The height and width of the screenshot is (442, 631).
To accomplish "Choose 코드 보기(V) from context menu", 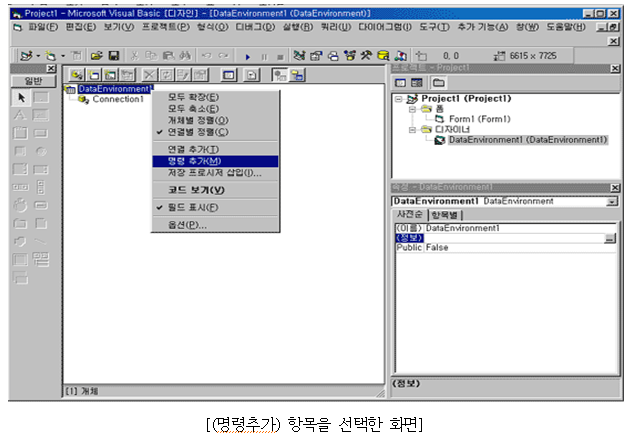I will pyautogui.click(x=215, y=190).
